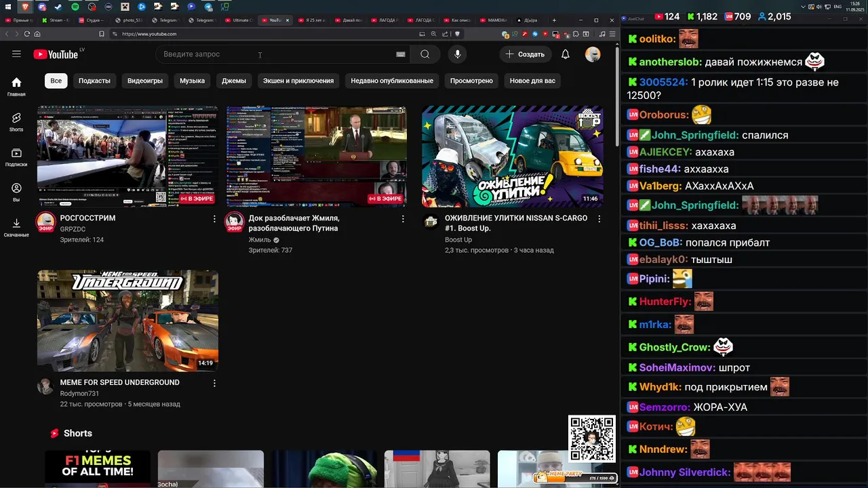
Task: Click Жмиль channel avatar
Action: (x=234, y=222)
